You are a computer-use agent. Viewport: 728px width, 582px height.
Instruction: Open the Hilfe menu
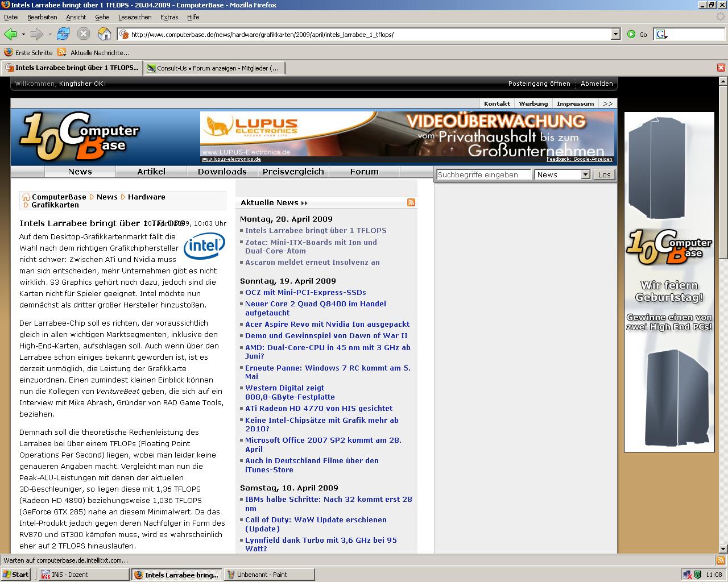pos(193,17)
